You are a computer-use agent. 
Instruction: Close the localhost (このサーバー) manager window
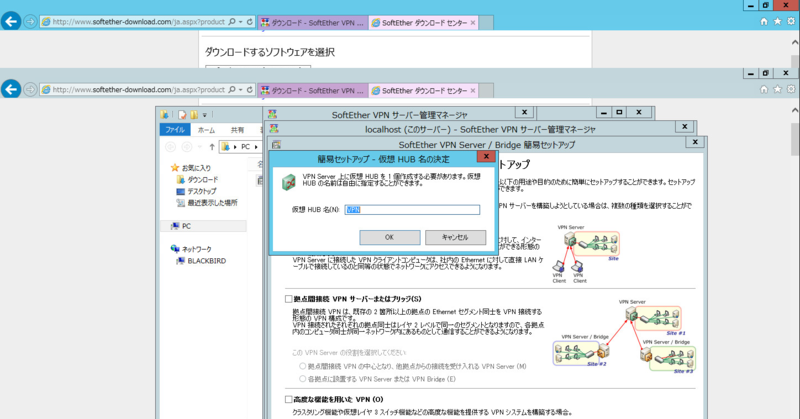685,127
